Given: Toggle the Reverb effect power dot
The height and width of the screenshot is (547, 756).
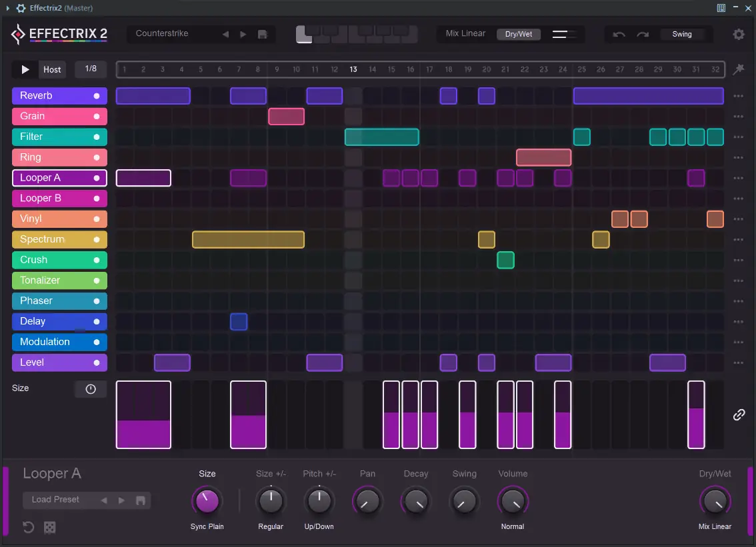Looking at the screenshot, I should 97,96.
